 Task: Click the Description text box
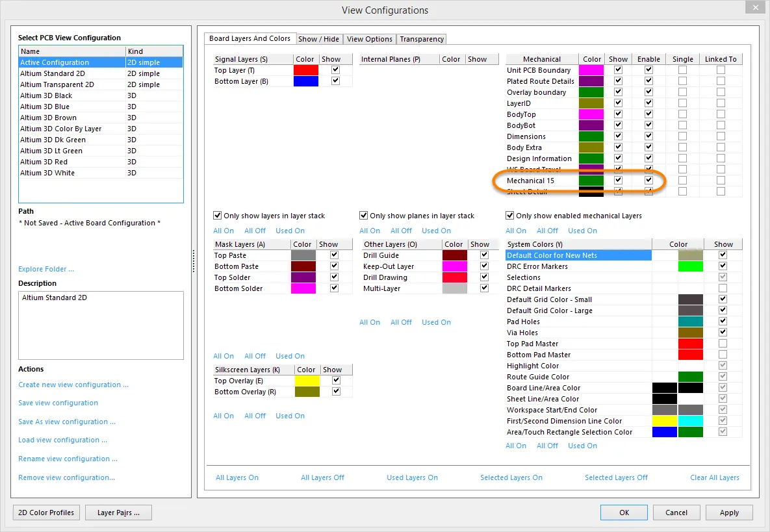point(101,325)
